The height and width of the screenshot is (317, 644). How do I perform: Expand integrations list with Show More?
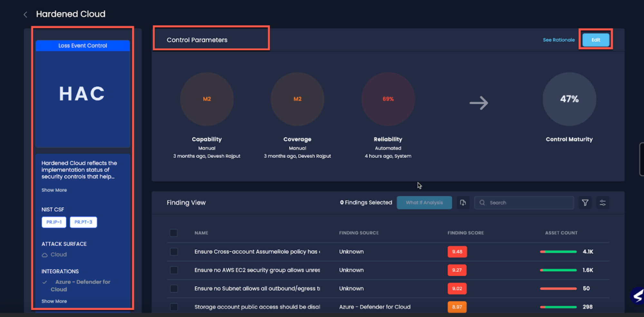coord(54,301)
